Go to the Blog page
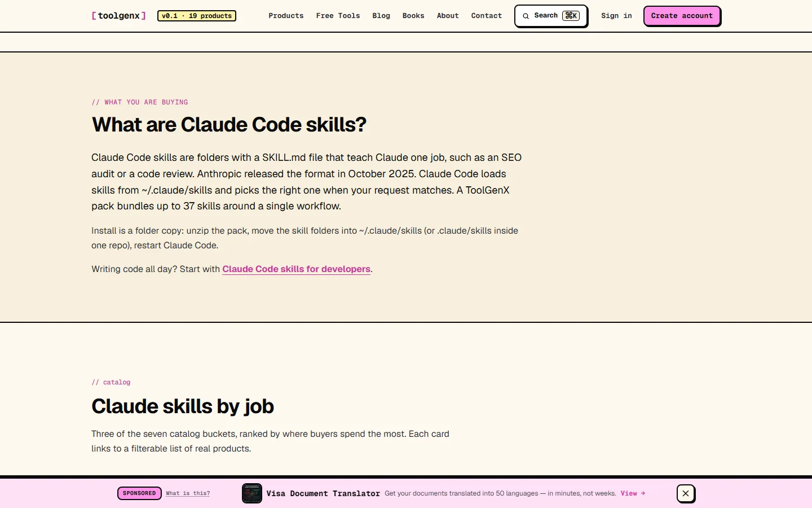Image resolution: width=812 pixels, height=508 pixels. pos(381,16)
